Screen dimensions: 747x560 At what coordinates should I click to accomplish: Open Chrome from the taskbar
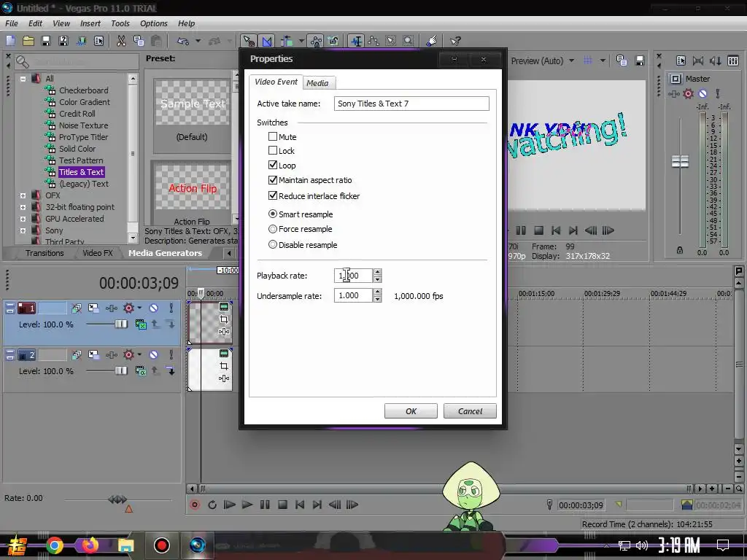54,545
